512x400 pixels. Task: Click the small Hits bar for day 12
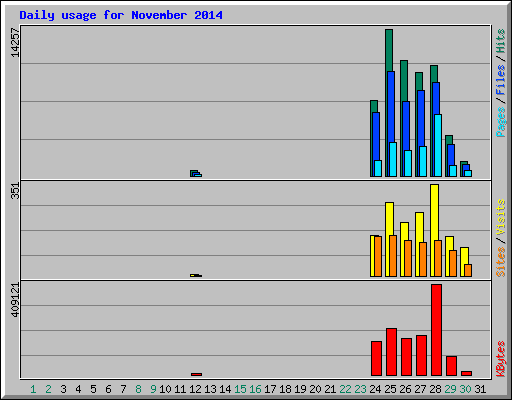(193, 172)
